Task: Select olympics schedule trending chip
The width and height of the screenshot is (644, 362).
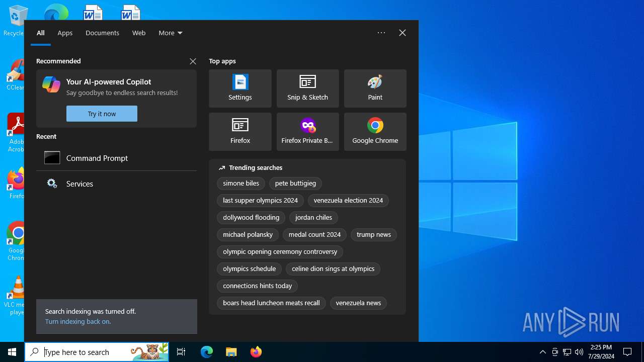Action: click(249, 269)
